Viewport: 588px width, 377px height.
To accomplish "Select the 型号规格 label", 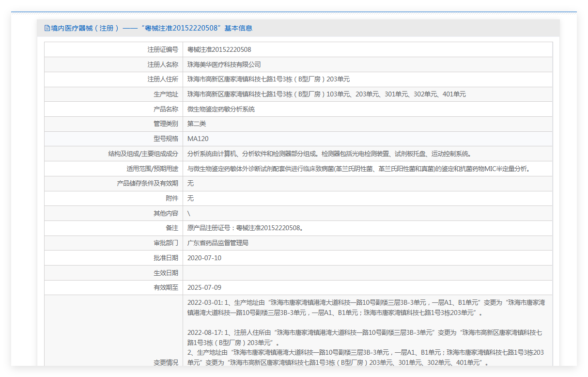I will [x=166, y=139].
